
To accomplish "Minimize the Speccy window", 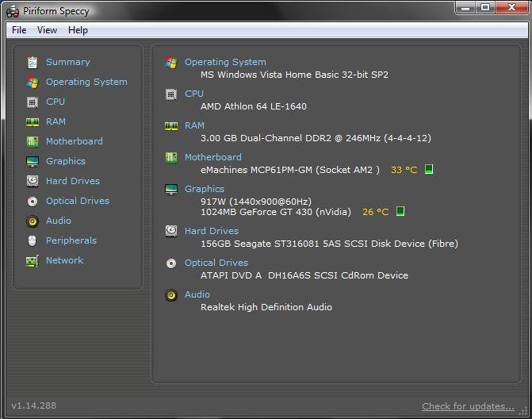I will click(x=465, y=8).
